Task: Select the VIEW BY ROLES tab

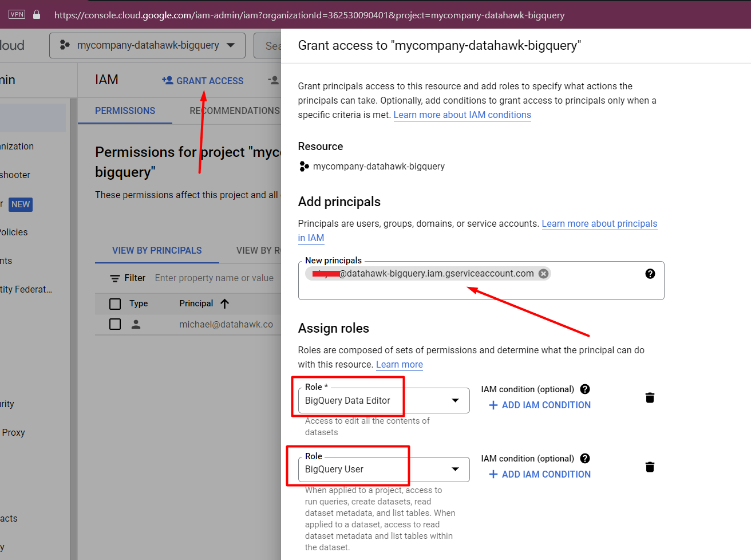Action: (259, 250)
